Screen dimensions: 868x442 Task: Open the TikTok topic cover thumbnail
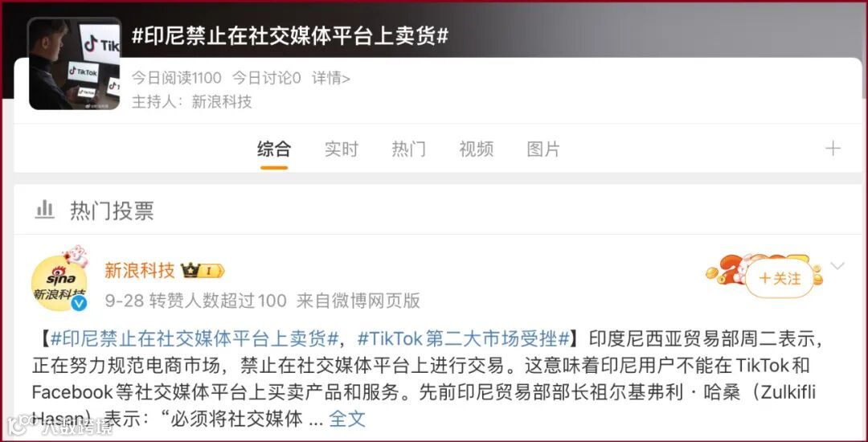[x=74, y=63]
